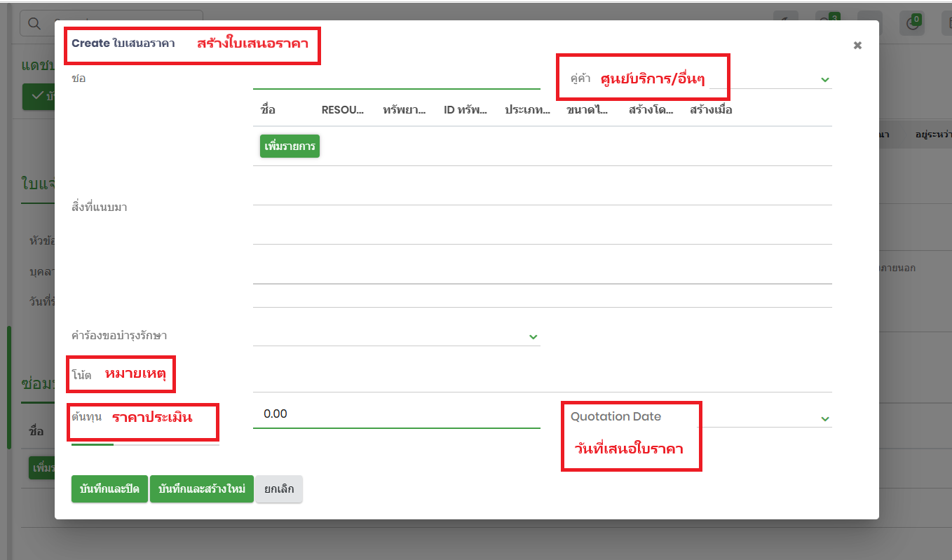Image resolution: width=952 pixels, height=560 pixels.
Task: Click the ขนาดไ... column header
Action: tap(587, 110)
